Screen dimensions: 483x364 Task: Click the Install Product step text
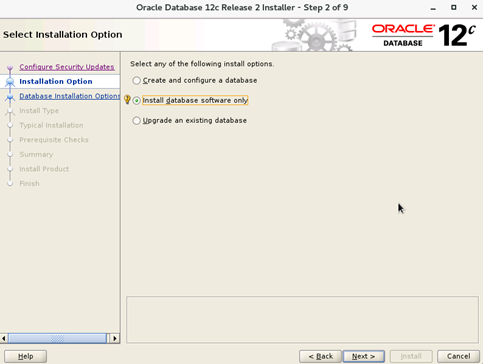coord(44,169)
